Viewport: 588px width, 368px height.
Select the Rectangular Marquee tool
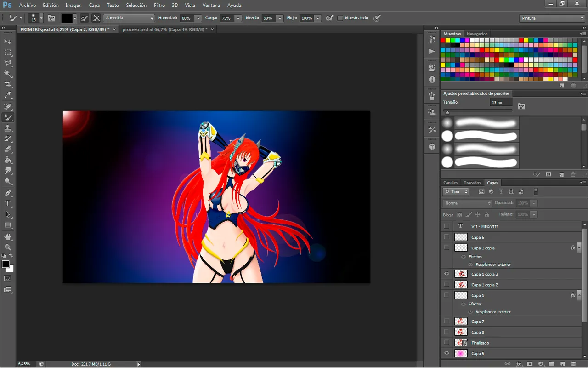pyautogui.click(x=8, y=52)
